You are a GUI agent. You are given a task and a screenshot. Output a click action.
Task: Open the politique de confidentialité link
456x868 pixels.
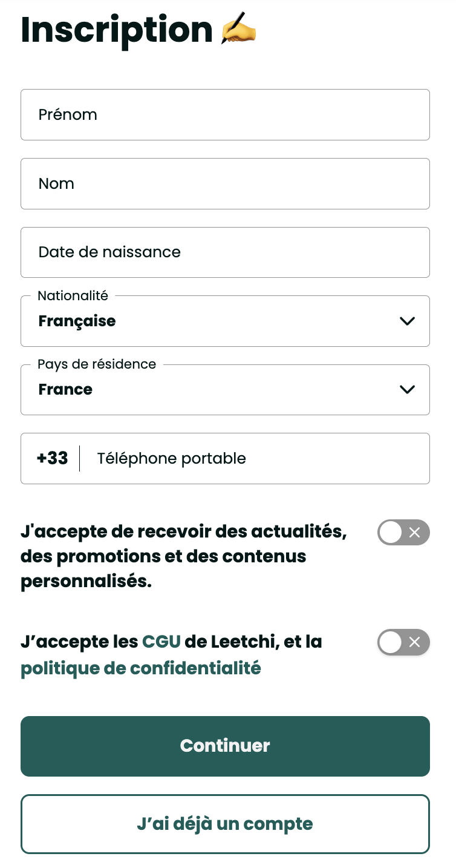pyautogui.click(x=142, y=668)
